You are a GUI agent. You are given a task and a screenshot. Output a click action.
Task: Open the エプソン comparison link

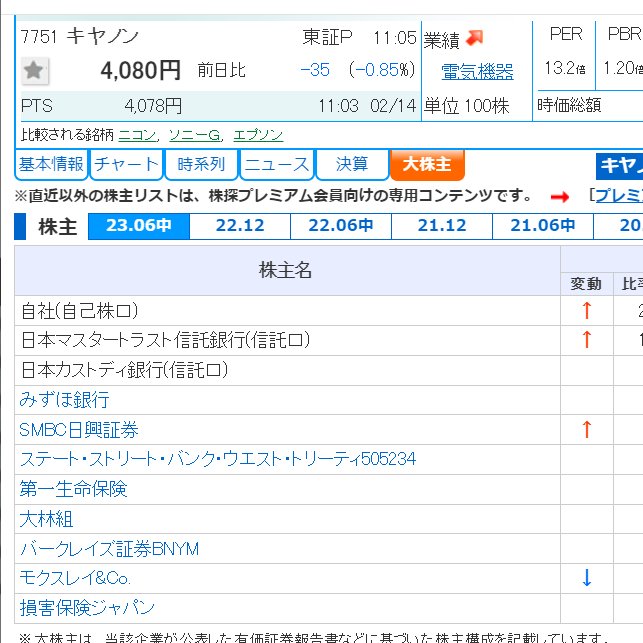click(258, 135)
